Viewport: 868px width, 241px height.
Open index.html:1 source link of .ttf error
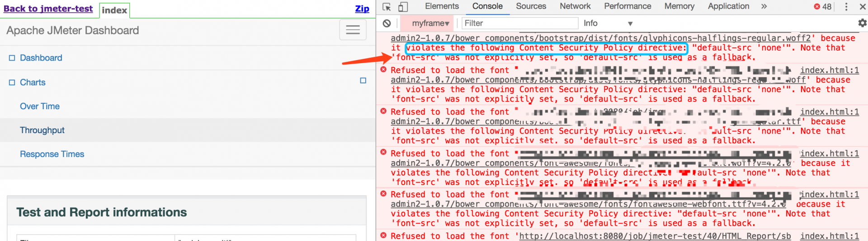pos(830,112)
